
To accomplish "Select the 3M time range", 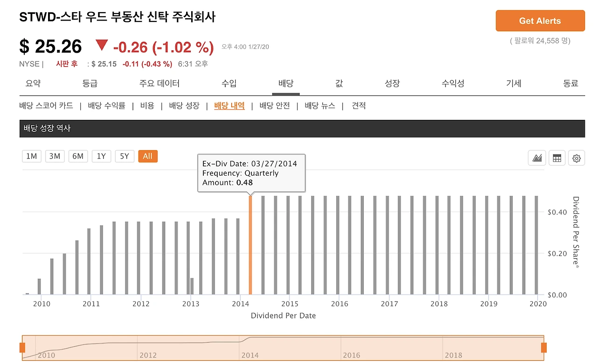I will click(55, 156).
